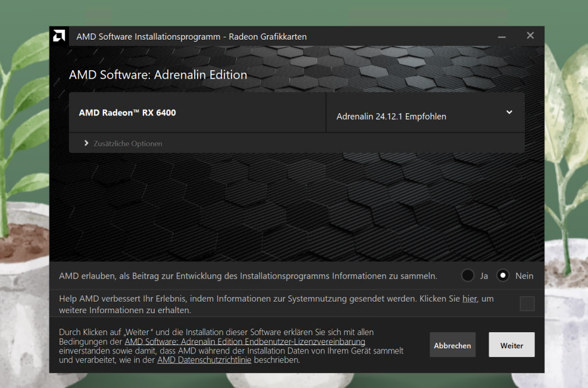This screenshot has width=588, height=388.
Task: Enable the system usage information checkbox
Action: coord(527,304)
